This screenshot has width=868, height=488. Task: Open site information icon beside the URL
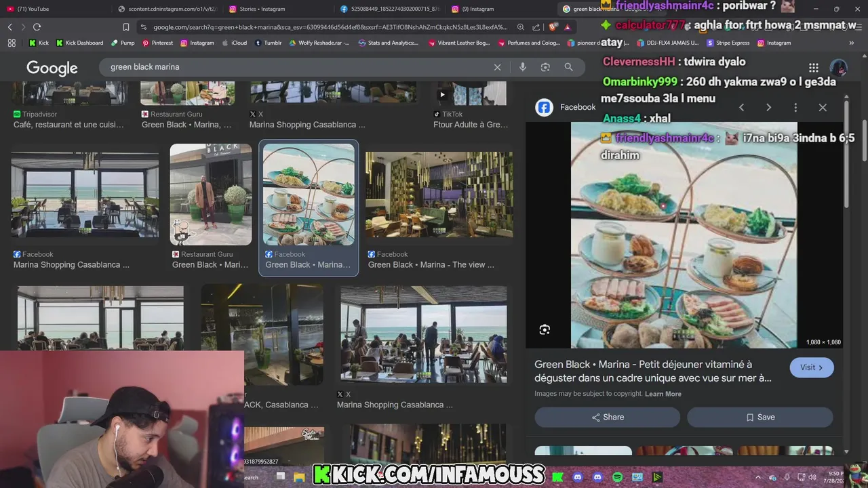(x=144, y=27)
